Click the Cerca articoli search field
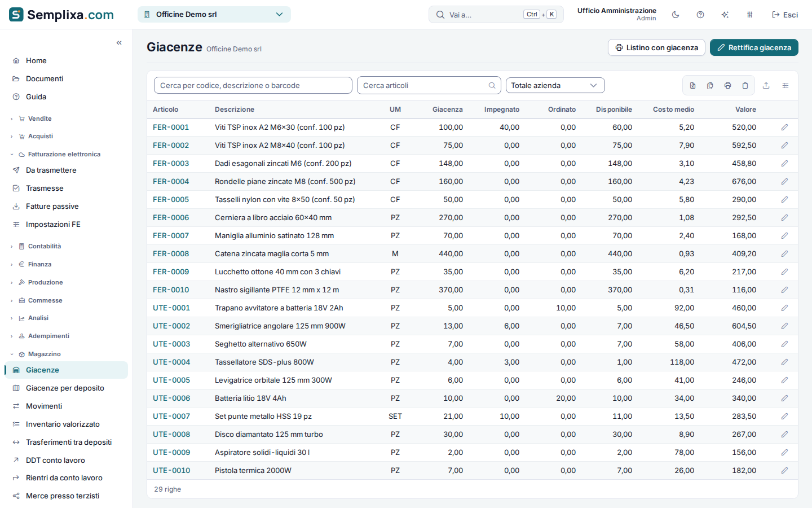The width and height of the screenshot is (812, 508). coord(429,86)
